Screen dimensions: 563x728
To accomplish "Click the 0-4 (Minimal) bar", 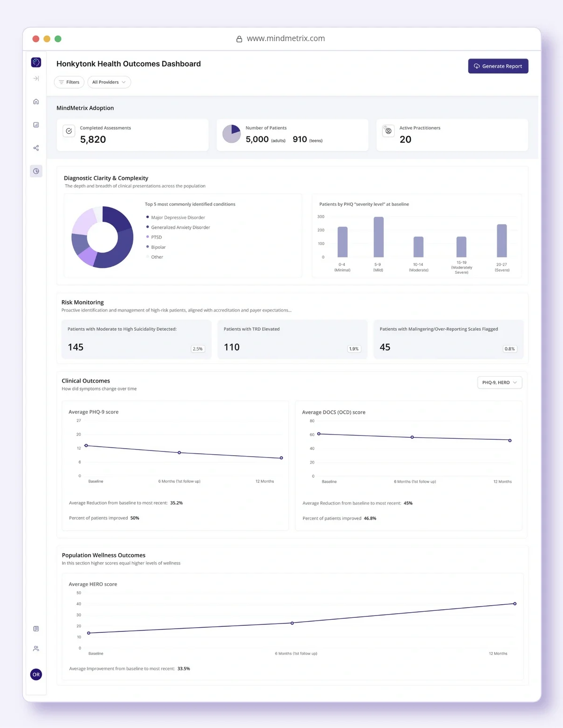I will [342, 242].
